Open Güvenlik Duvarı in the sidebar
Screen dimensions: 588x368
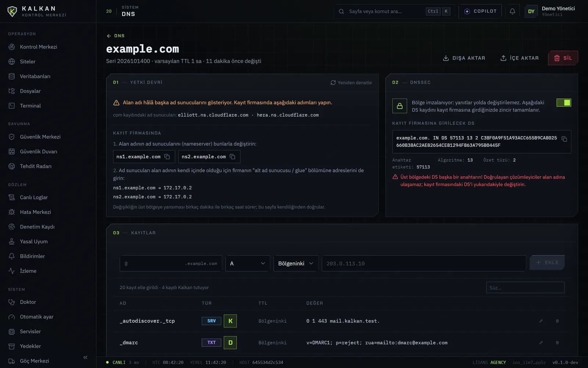pyautogui.click(x=48, y=151)
